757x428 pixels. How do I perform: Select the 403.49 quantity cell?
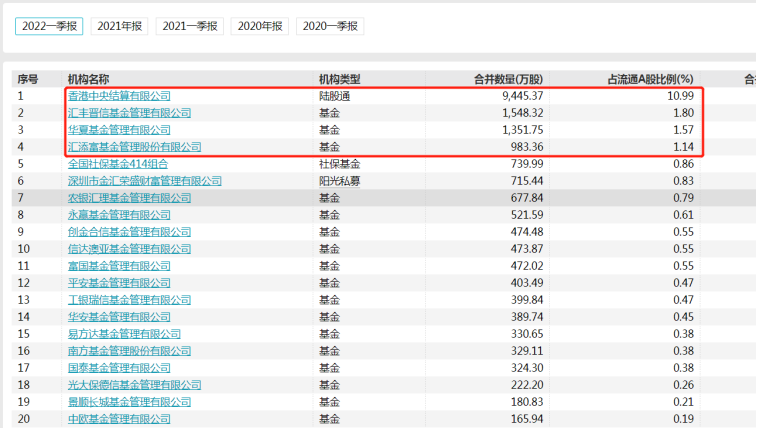[x=527, y=283]
